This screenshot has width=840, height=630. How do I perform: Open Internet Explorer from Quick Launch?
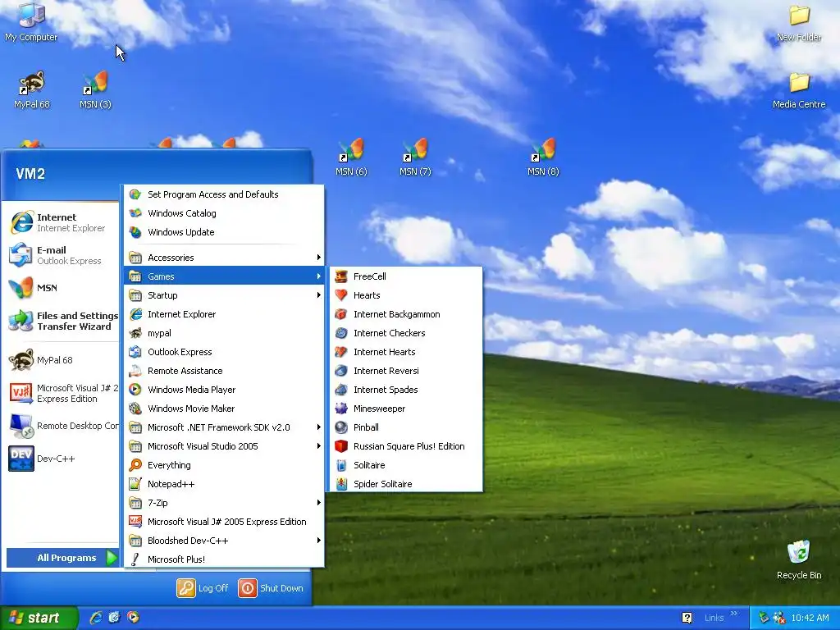(96, 618)
